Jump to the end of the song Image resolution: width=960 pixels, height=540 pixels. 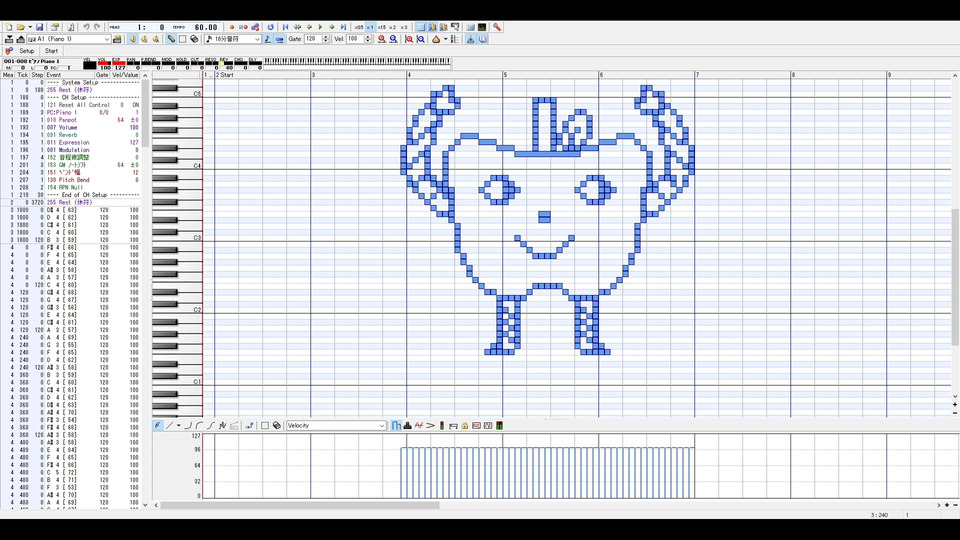pos(343,27)
